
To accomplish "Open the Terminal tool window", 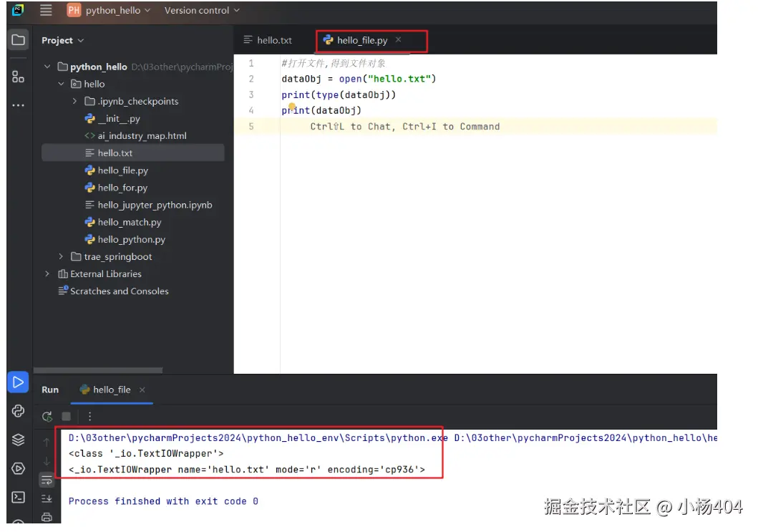I will point(19,497).
